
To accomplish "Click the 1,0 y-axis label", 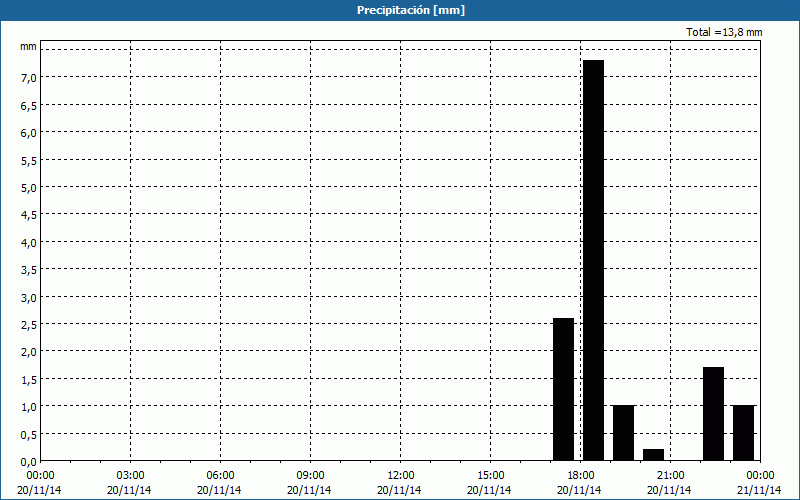I will coord(29,407).
